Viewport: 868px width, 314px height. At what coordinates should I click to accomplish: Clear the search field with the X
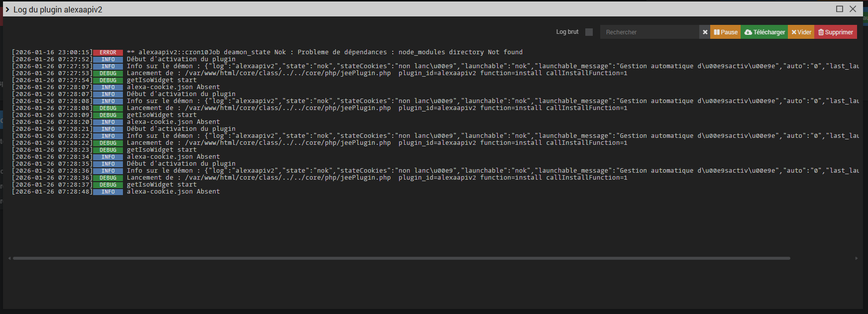pos(705,32)
